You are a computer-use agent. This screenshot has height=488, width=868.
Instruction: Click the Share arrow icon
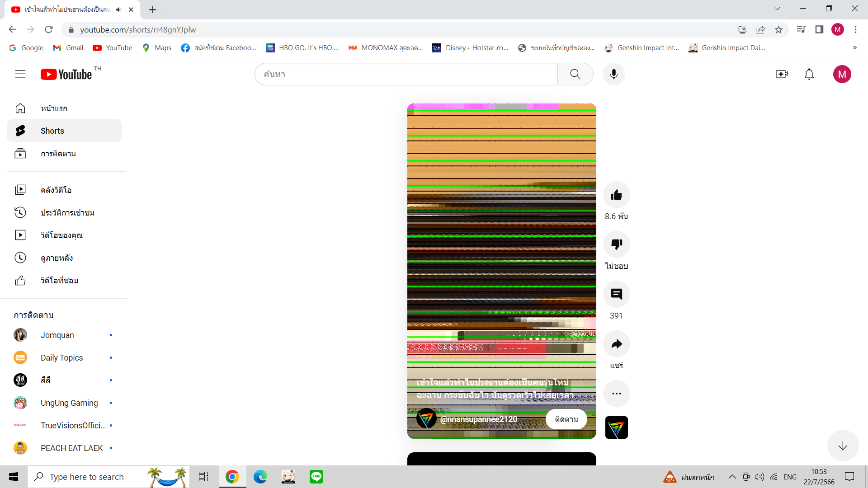coord(616,344)
